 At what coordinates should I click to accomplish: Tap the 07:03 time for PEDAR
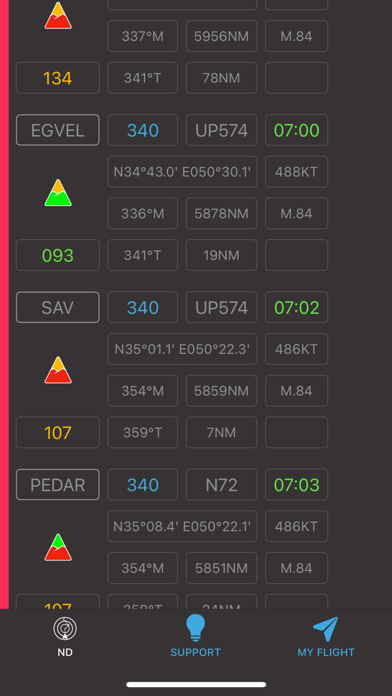pyautogui.click(x=297, y=484)
